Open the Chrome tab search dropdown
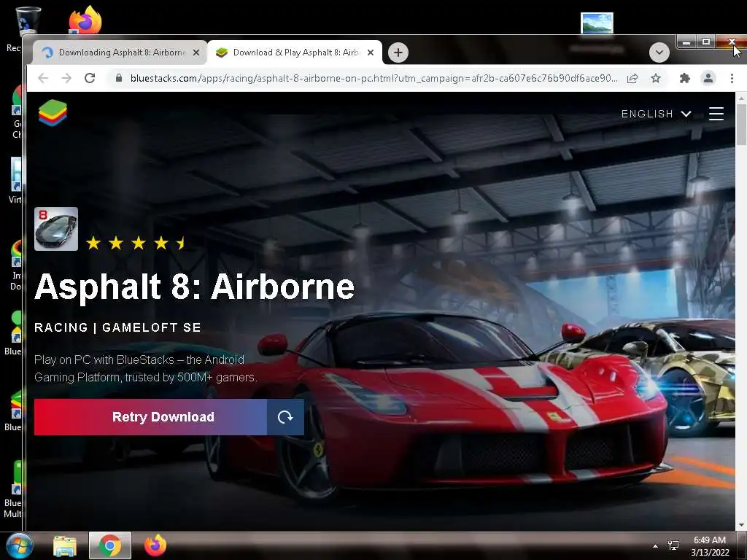The height and width of the screenshot is (560, 747). (659, 52)
